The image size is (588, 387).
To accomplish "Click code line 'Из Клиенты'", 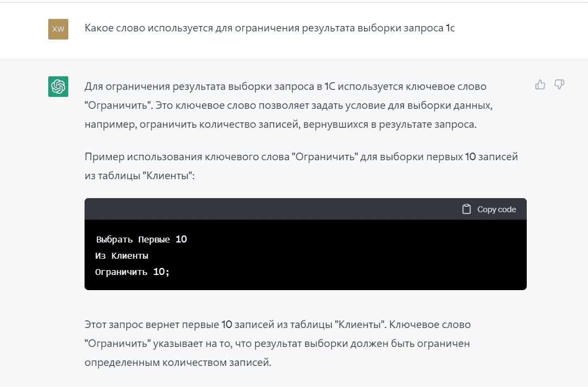I will pyautogui.click(x=122, y=256).
